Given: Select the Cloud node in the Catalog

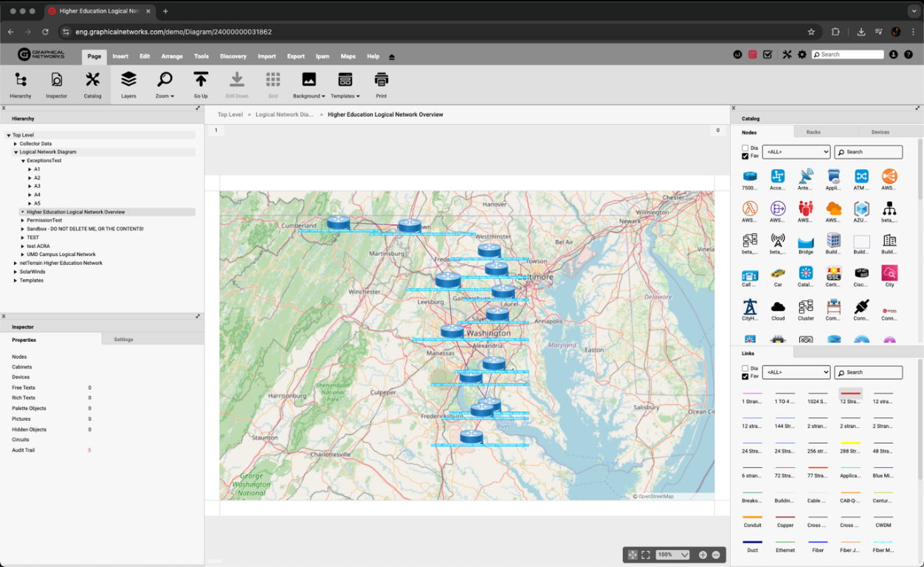Looking at the screenshot, I should [x=778, y=307].
